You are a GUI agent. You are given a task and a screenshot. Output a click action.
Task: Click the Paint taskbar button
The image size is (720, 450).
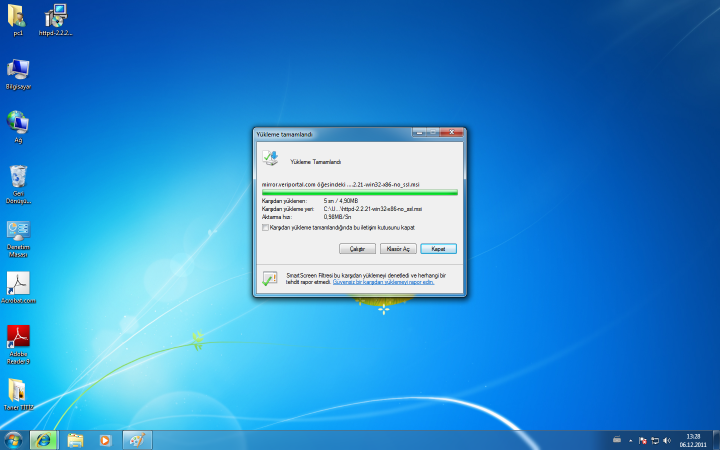(x=137, y=440)
